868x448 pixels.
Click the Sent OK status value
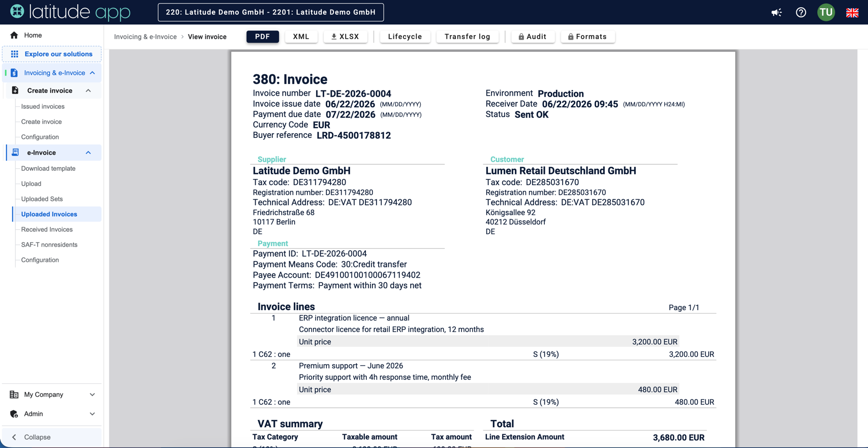click(x=532, y=114)
